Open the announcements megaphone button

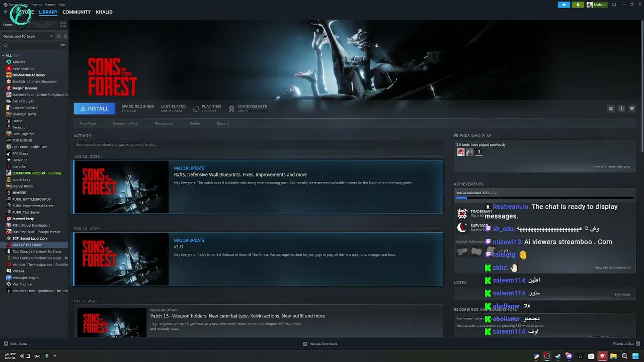pos(563,5)
